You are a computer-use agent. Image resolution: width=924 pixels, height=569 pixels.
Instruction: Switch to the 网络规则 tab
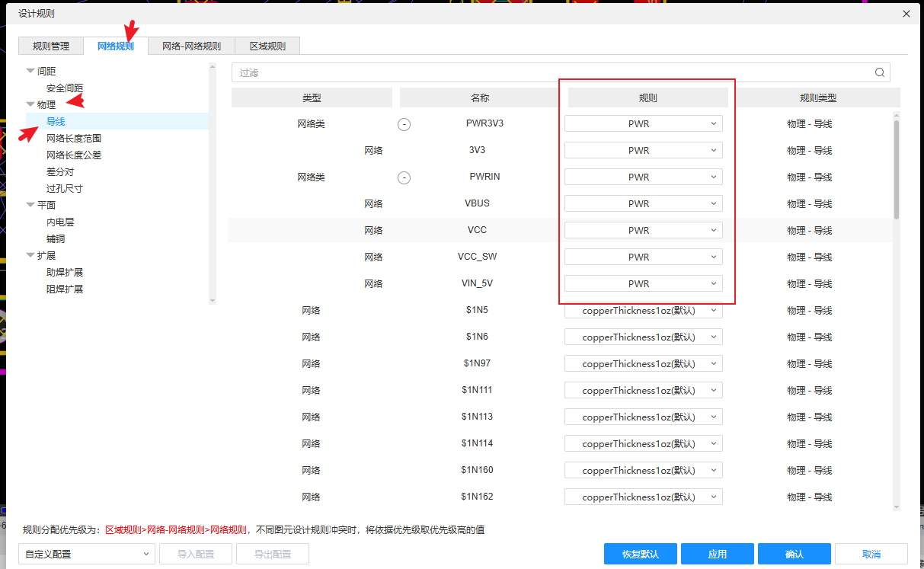point(116,46)
